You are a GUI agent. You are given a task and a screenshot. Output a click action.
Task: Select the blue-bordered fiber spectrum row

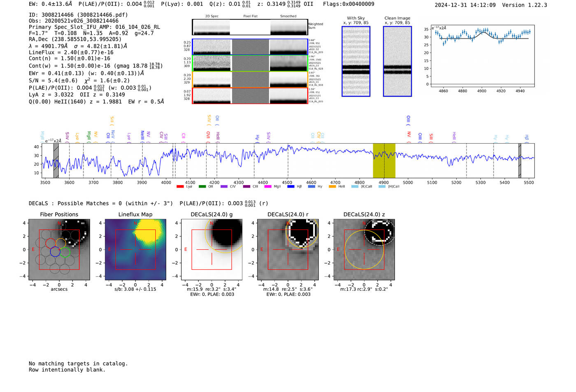point(250,47)
